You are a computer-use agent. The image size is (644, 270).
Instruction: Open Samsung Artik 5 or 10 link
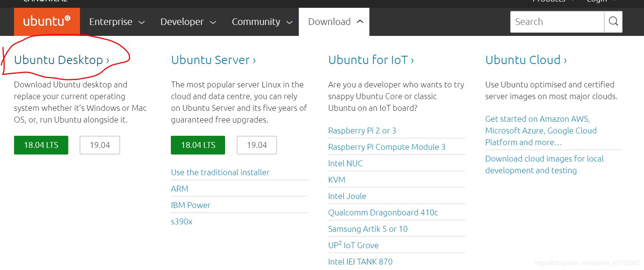click(368, 229)
